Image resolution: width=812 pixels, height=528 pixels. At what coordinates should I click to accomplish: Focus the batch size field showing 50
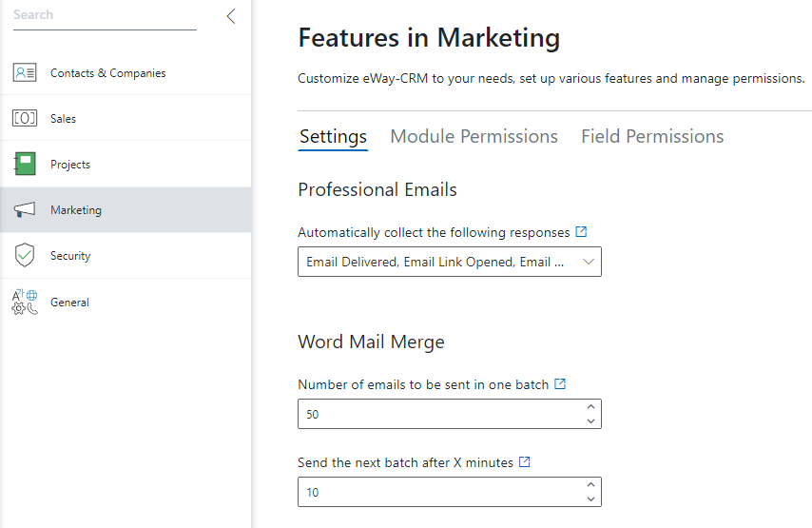(x=443, y=414)
